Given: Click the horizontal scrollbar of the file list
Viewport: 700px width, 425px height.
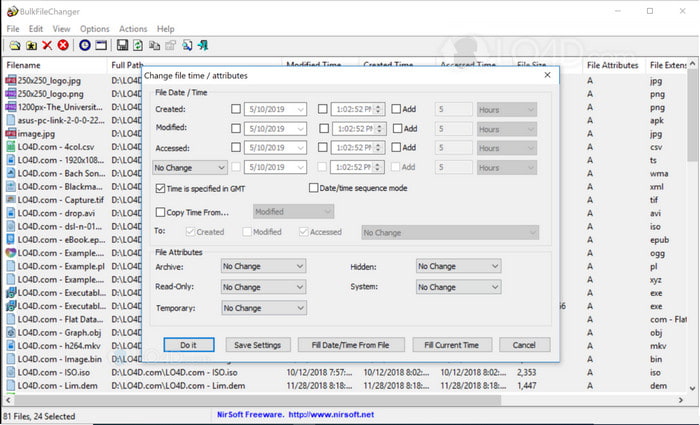Looking at the screenshot, I should (x=344, y=400).
